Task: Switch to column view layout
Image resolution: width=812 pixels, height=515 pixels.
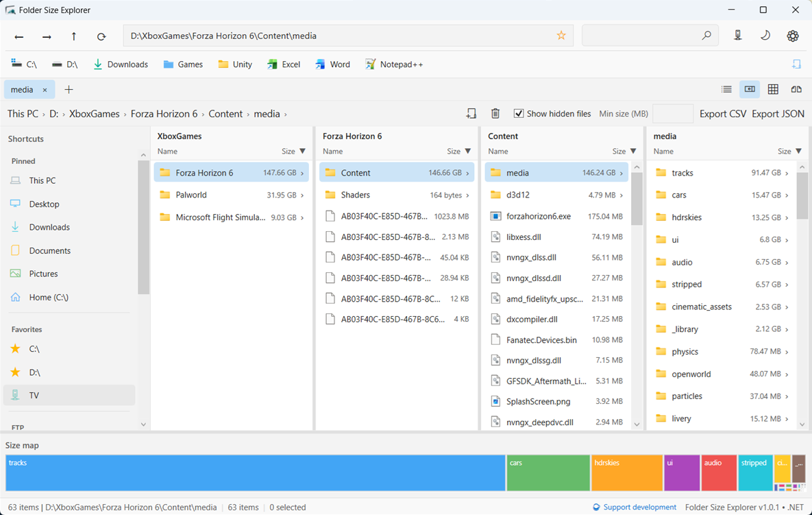Action: pos(750,89)
